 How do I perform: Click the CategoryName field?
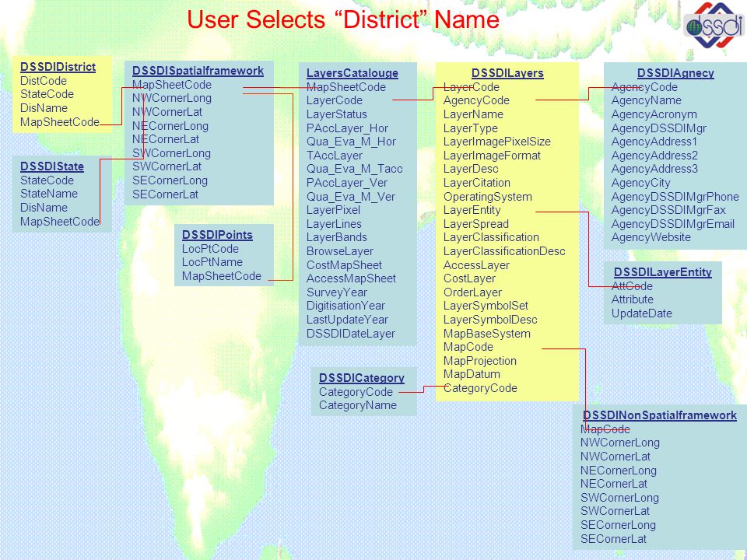click(358, 406)
